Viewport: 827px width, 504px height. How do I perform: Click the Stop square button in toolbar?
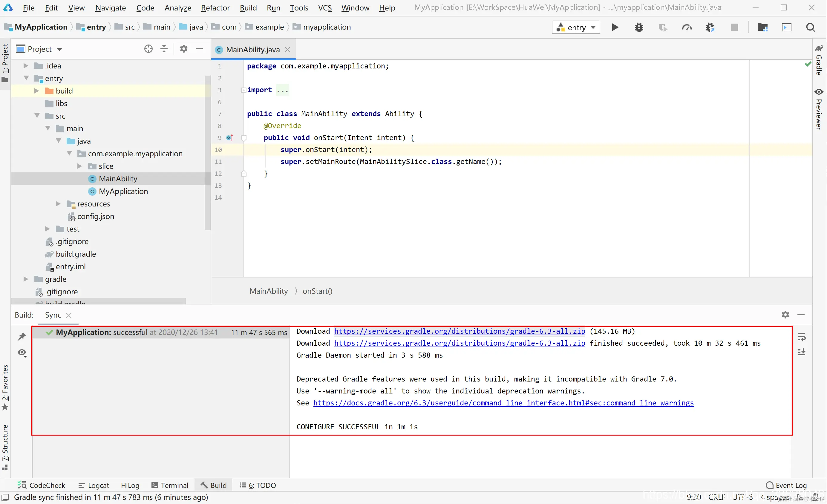tap(734, 27)
